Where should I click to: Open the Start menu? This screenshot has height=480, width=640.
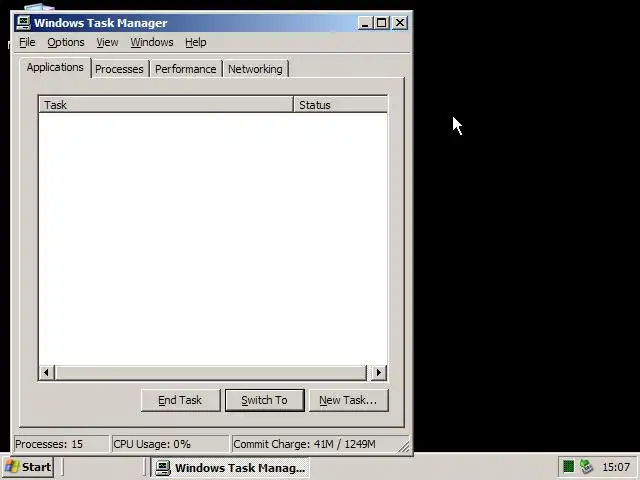click(x=29, y=467)
